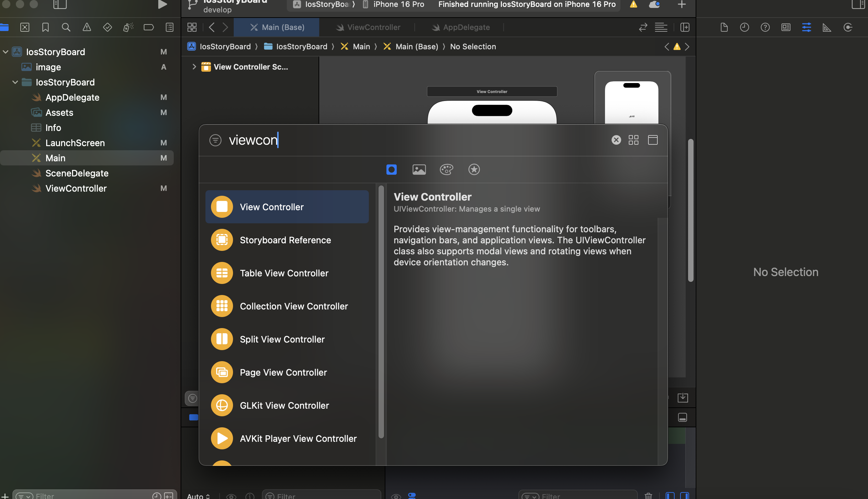Collapse the IosStoryBoard project root
Image resolution: width=868 pixels, height=499 pixels.
pyautogui.click(x=6, y=52)
